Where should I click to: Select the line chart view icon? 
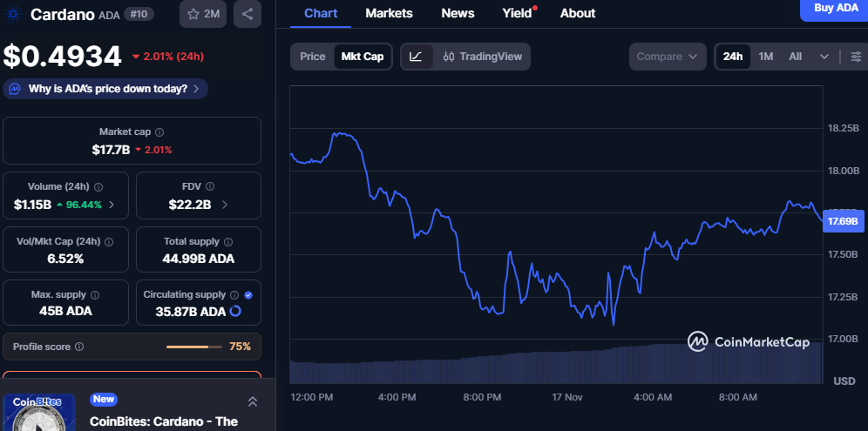(417, 57)
